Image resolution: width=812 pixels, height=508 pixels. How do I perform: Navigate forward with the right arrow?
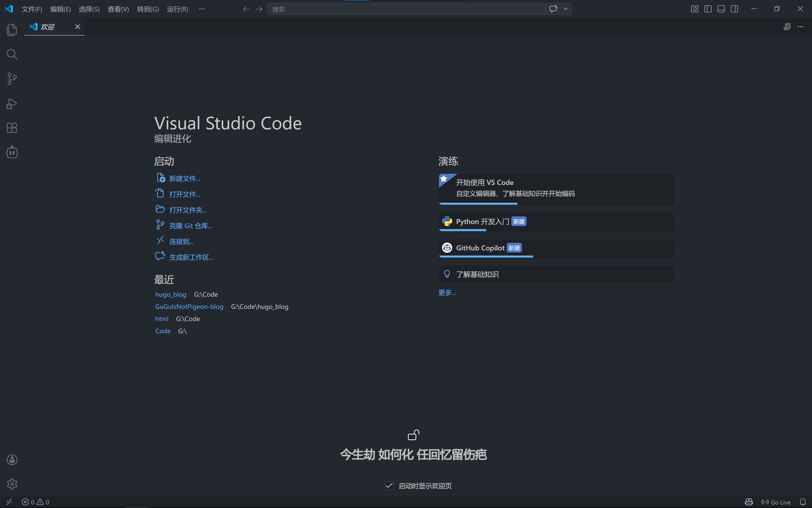[259, 9]
